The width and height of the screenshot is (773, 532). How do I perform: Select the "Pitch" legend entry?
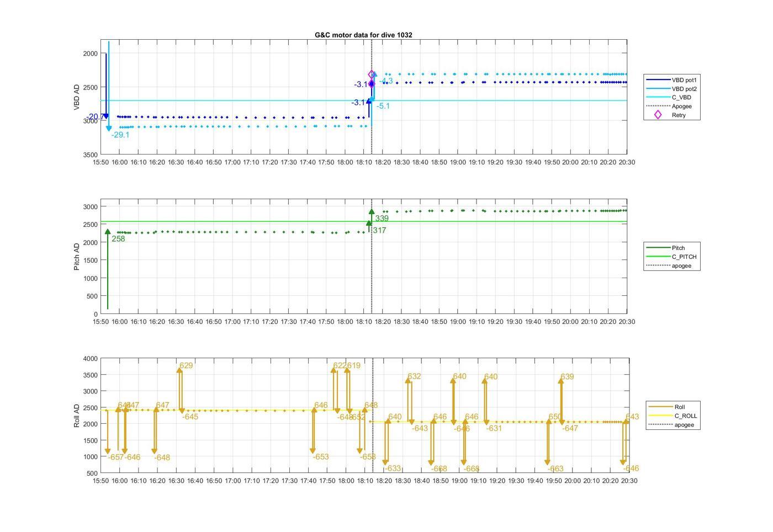point(665,248)
